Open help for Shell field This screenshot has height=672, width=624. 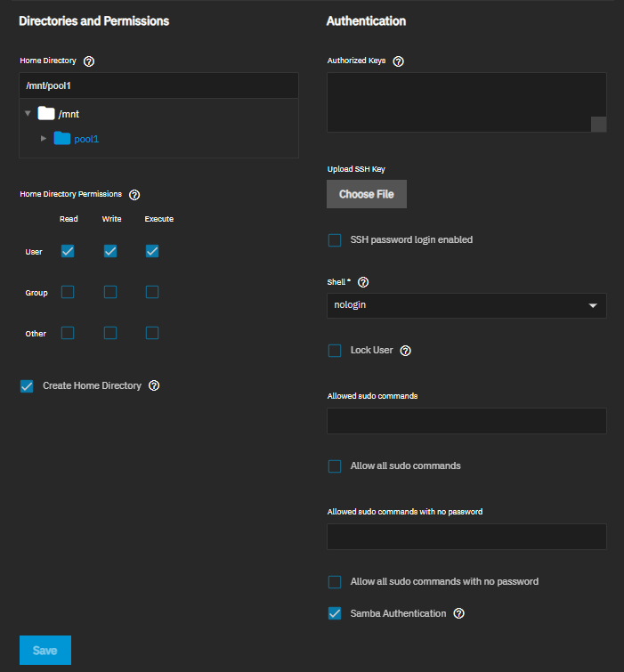tap(363, 282)
